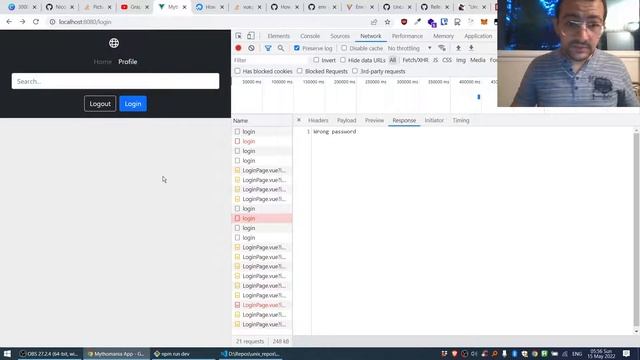Check the Blocked Requests checkbox
Screen dimensions: 640x360
pos(300,71)
